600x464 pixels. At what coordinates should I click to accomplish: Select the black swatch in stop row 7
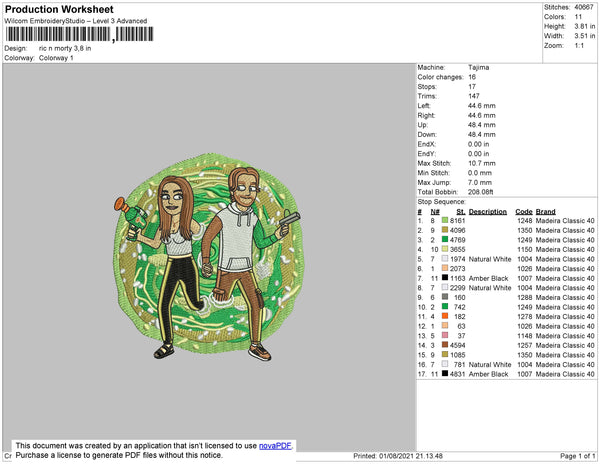[445, 278]
